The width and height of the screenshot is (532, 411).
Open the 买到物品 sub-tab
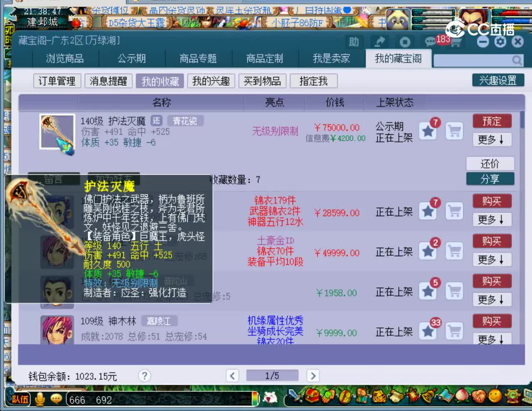[x=262, y=81]
